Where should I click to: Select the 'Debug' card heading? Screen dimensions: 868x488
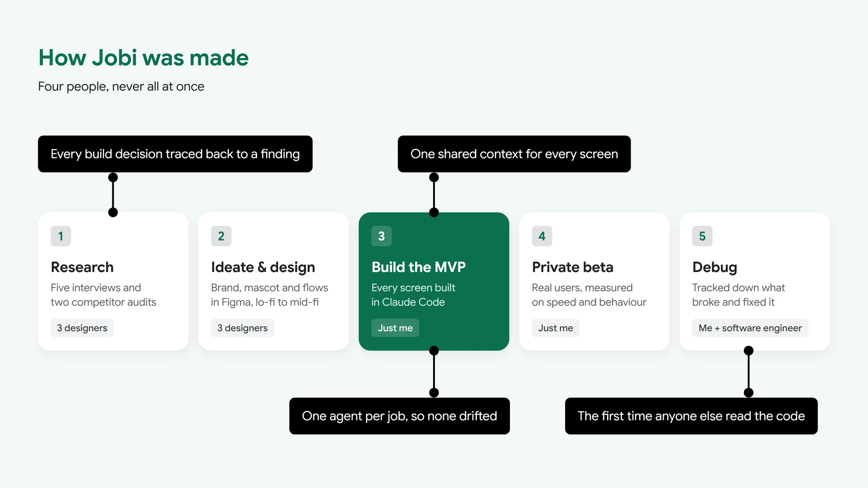point(714,267)
